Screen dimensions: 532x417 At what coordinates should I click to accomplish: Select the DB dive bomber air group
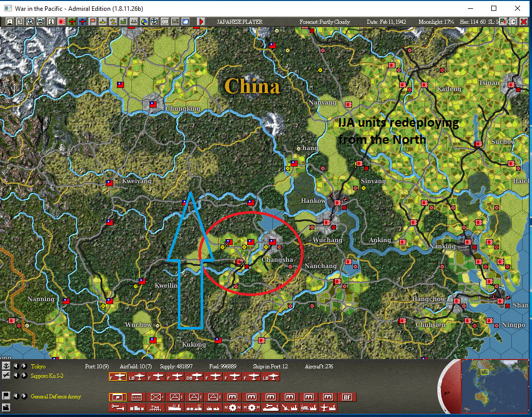[x=194, y=377]
